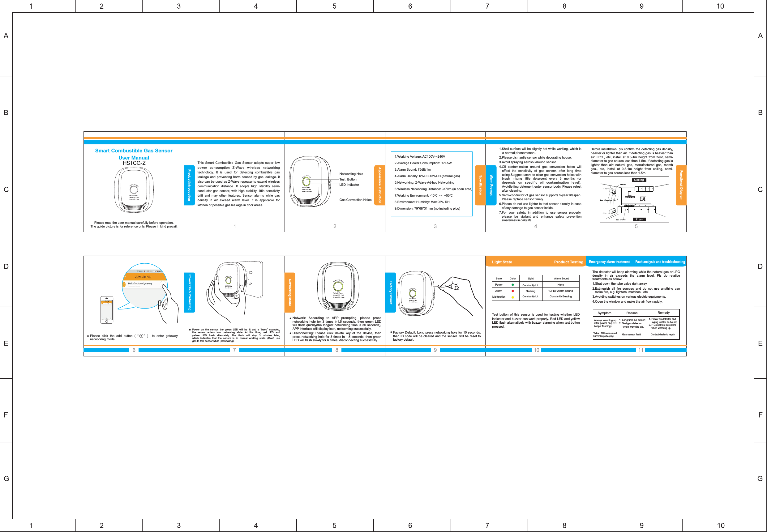Screen dimensions: 767x532
Task: Click '4.Alarm Density' specification line
Action: tap(427, 176)
